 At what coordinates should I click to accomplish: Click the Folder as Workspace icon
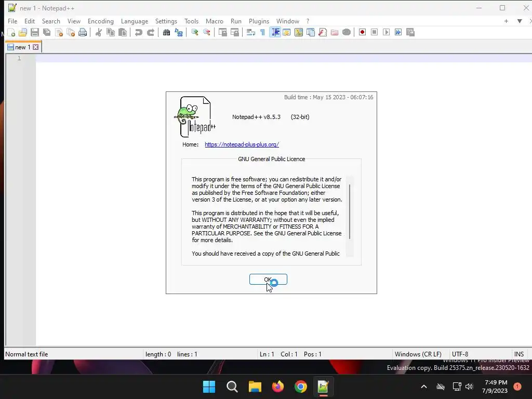[334, 32]
